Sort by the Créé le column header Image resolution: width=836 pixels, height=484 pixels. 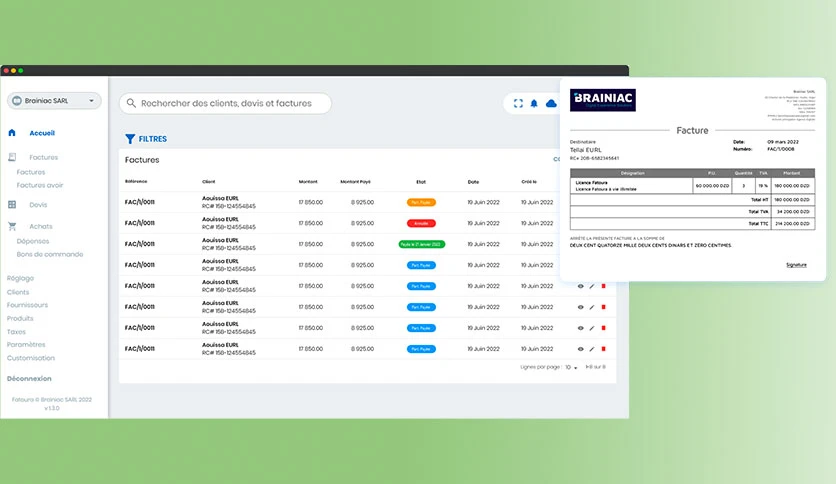coord(529,182)
